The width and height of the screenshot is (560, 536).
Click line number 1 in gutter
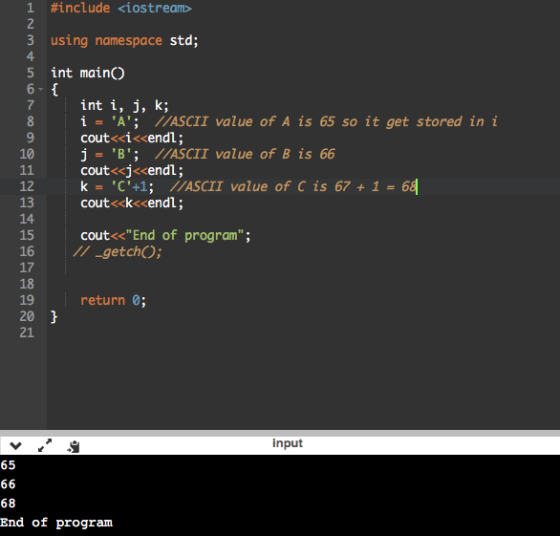30,8
